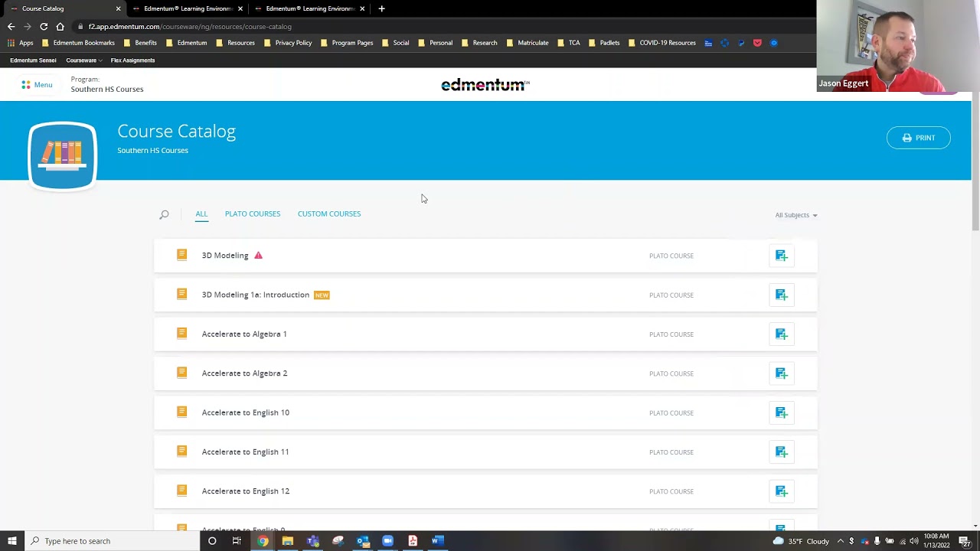
Task: Show hidden system tray icons
Action: (841, 541)
